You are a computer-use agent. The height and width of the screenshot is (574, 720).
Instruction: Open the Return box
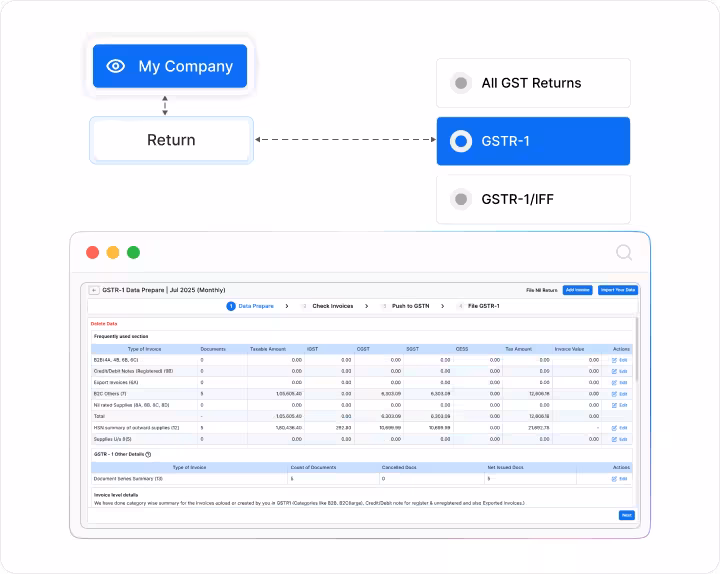[x=171, y=140]
